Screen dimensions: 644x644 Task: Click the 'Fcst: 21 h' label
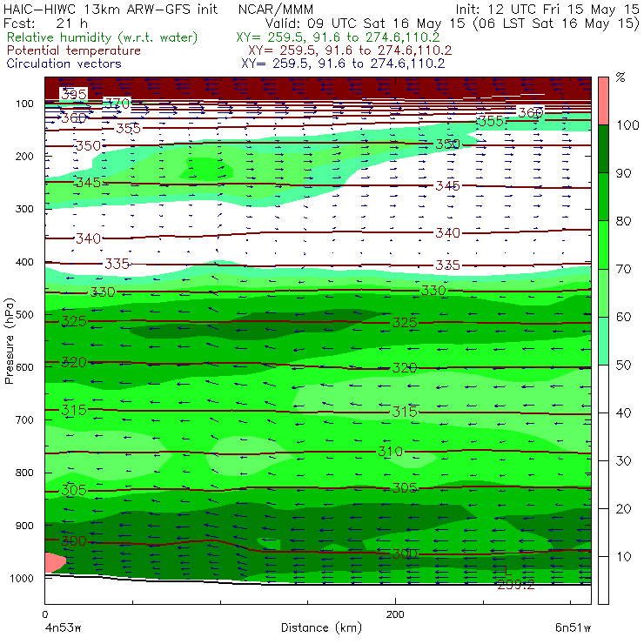(45, 23)
